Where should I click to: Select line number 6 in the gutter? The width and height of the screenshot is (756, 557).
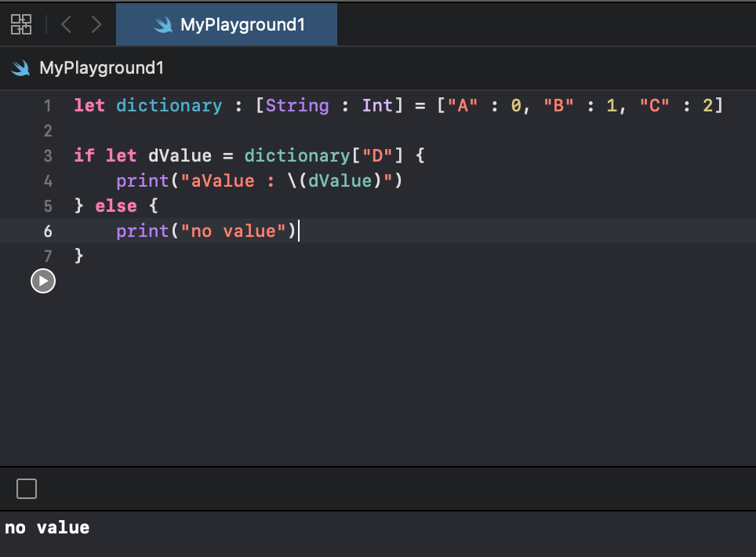point(48,231)
